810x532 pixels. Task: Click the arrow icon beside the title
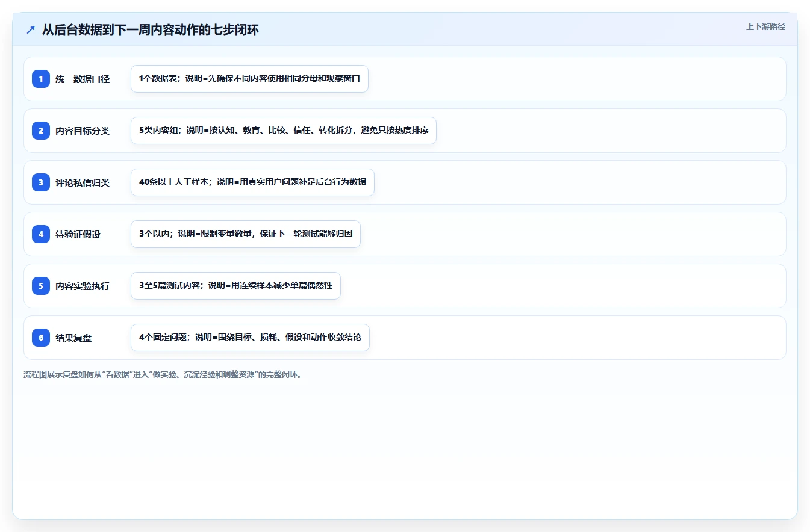click(x=31, y=29)
